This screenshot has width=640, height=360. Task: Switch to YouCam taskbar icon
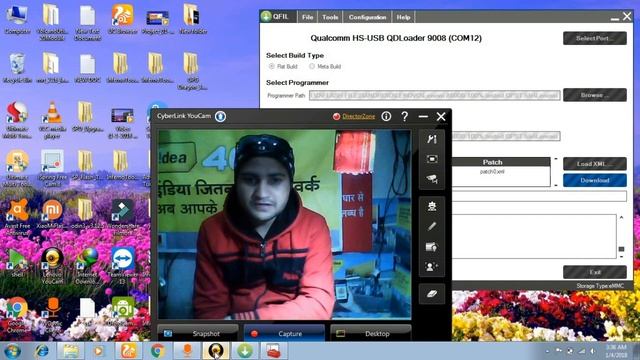pos(216,351)
